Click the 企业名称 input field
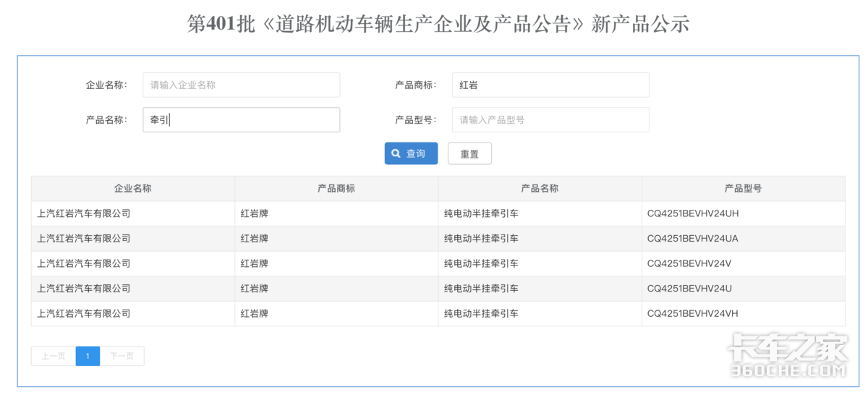This screenshot has height=395, width=868. (241, 85)
